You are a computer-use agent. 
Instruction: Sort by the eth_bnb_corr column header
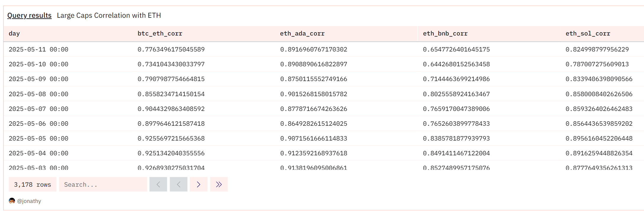point(445,33)
